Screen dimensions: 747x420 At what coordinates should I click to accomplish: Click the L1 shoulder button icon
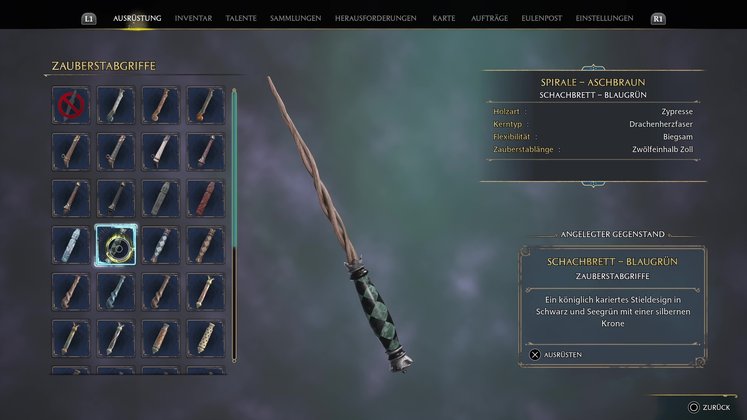click(89, 19)
